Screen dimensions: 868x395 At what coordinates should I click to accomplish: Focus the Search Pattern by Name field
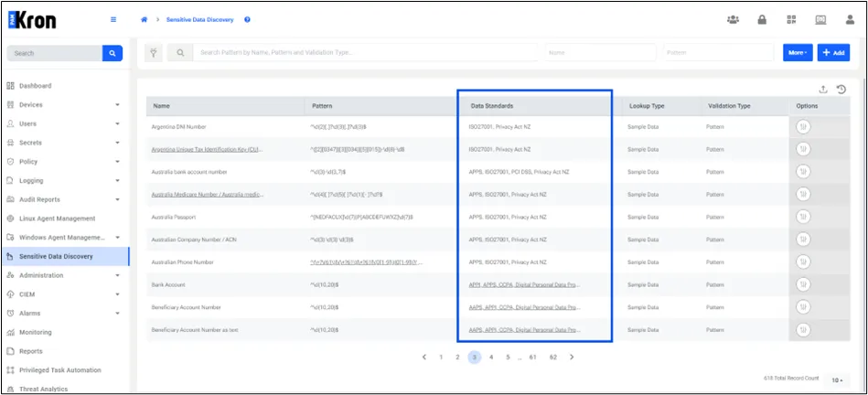coord(365,52)
